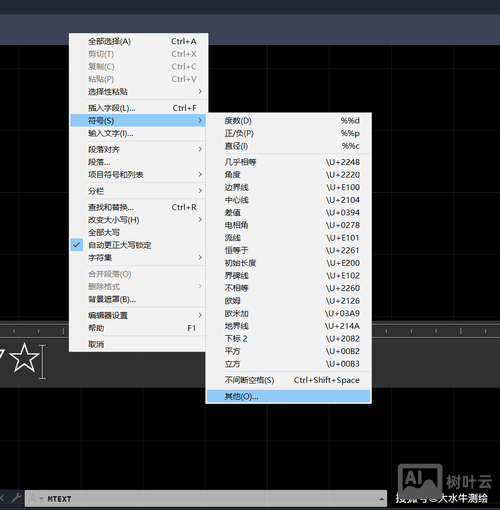500x510 pixels.
Task: Click 取消 to dismiss the menu
Action: 138,344
